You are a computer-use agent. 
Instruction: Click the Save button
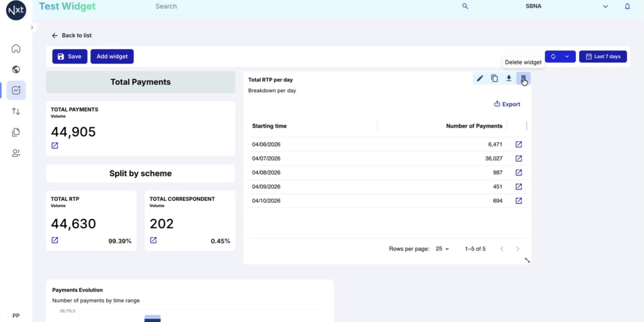tap(70, 57)
